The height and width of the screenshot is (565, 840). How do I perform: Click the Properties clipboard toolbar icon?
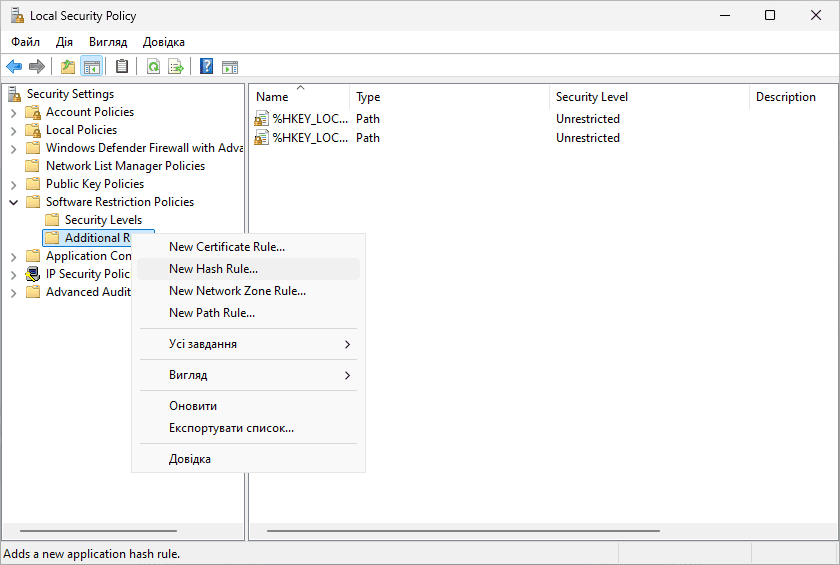(x=122, y=67)
